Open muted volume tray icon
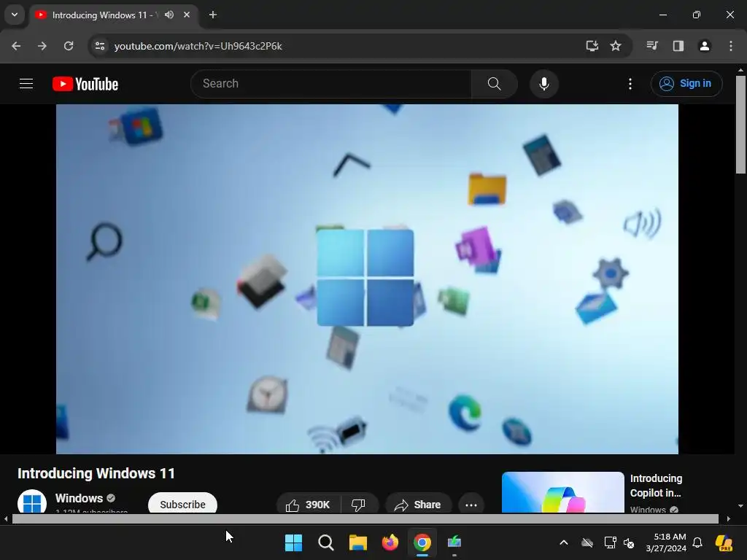747x560 pixels. [629, 542]
